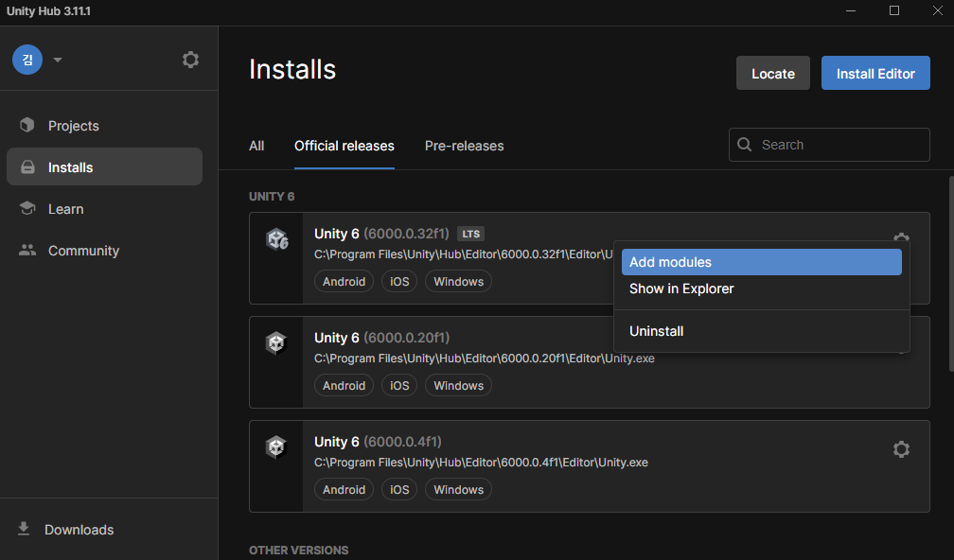This screenshot has height=560, width=954.
Task: Open the Learn section
Action: [x=105, y=208]
